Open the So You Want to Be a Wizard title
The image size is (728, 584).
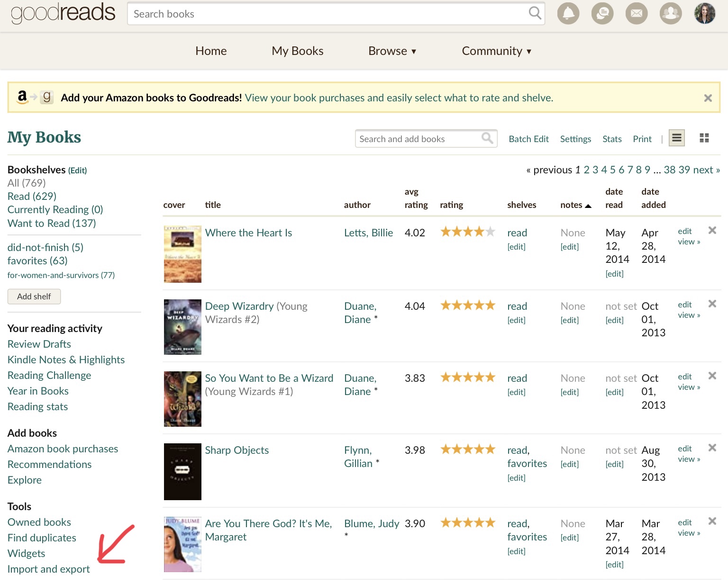(269, 378)
